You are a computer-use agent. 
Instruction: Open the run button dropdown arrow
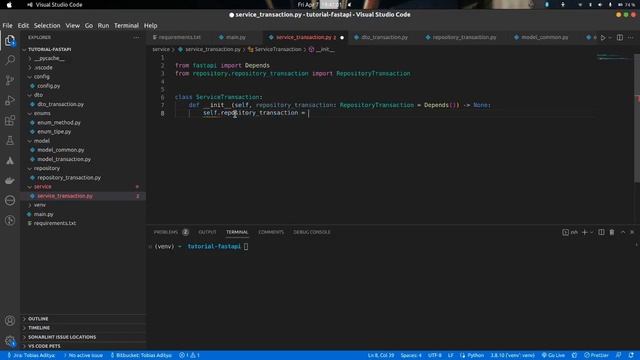pyautogui.click(x=610, y=38)
